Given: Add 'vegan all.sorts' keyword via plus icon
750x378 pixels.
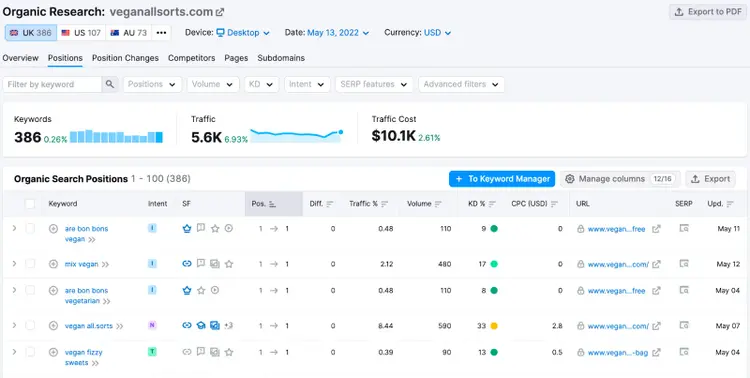Looking at the screenshot, I should (x=54, y=326).
